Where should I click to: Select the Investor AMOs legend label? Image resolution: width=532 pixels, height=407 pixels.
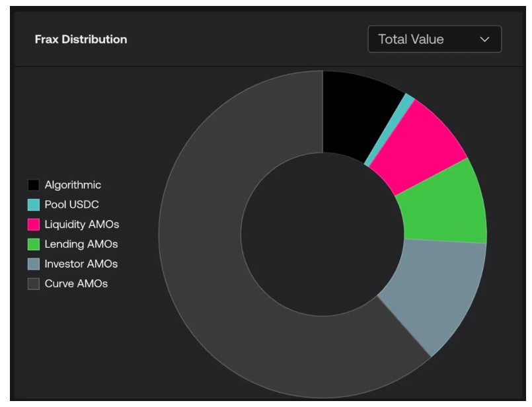coord(81,264)
